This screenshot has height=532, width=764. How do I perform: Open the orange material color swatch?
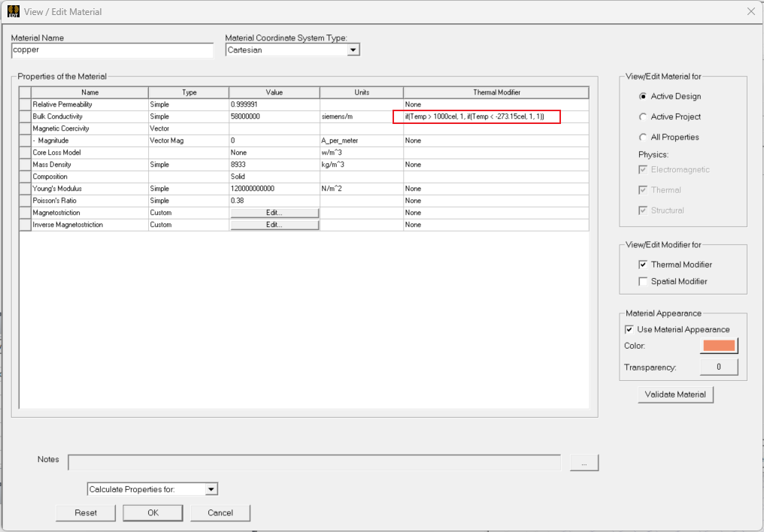(719, 346)
